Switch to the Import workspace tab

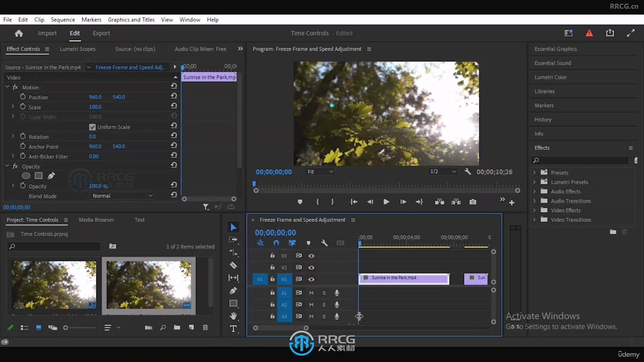tap(47, 33)
